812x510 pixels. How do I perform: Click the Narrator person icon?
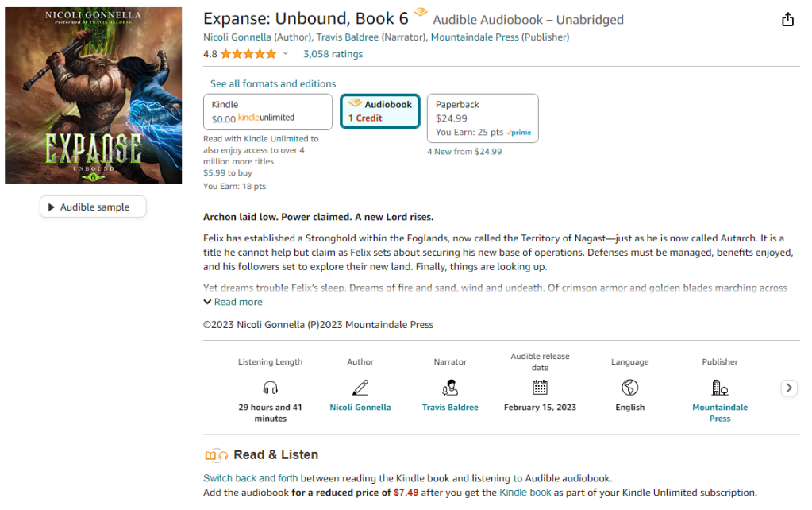click(450, 388)
